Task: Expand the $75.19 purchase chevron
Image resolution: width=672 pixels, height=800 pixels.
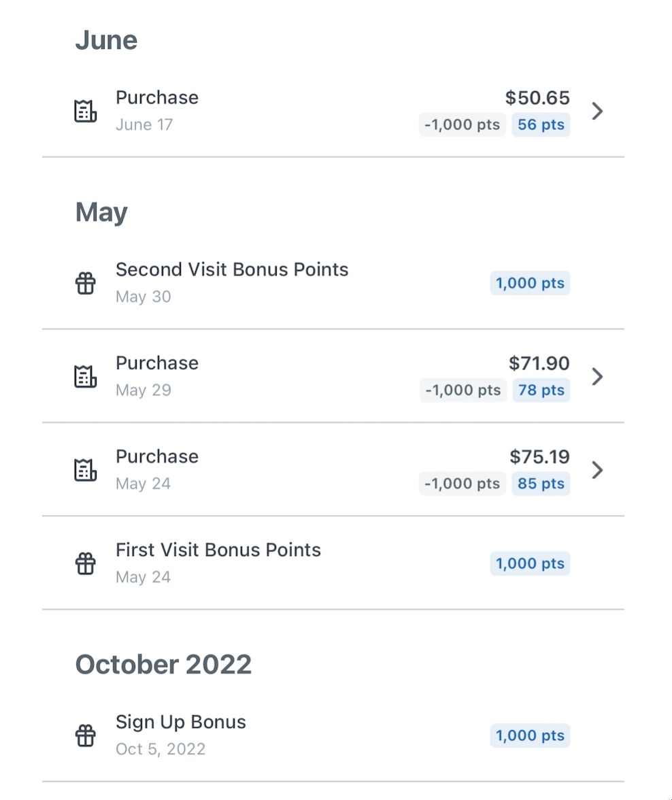Action: coord(597,469)
